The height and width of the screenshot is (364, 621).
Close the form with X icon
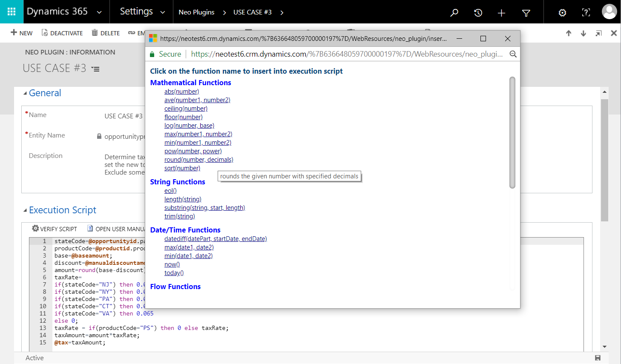[614, 33]
